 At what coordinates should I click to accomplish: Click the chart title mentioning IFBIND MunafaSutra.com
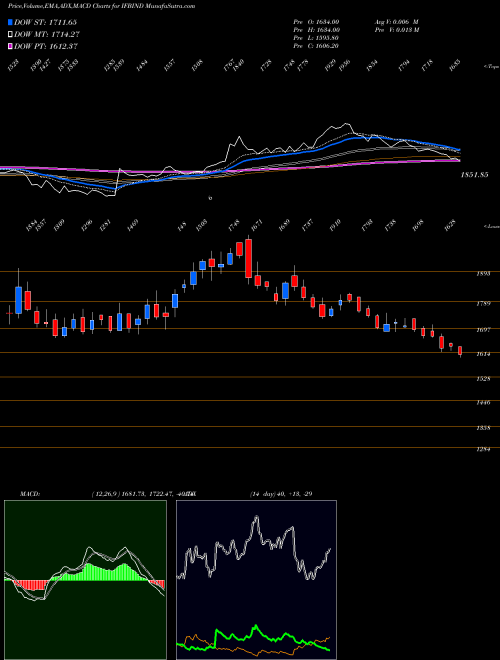101,6
